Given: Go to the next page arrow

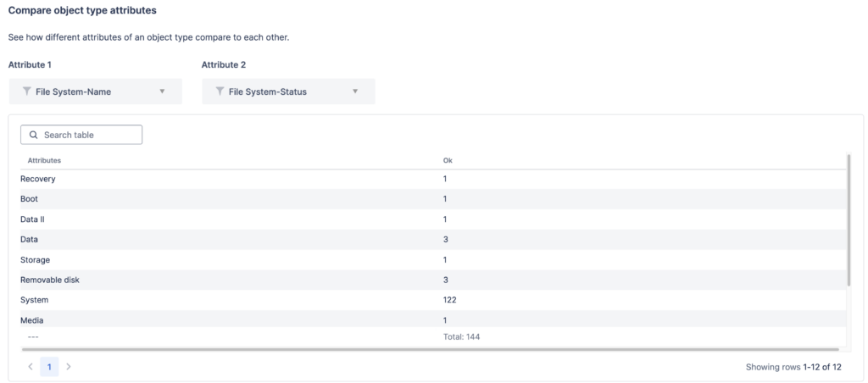Looking at the screenshot, I should [x=69, y=367].
